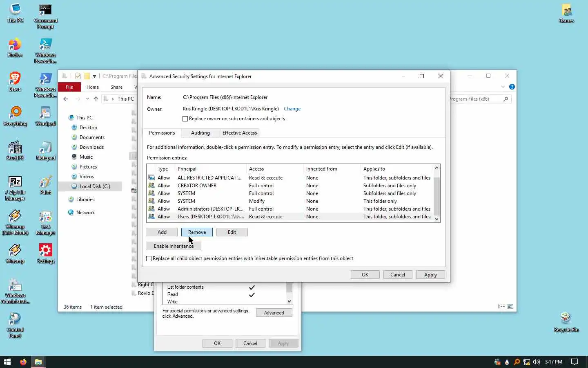Click the Remove button

pos(197,232)
